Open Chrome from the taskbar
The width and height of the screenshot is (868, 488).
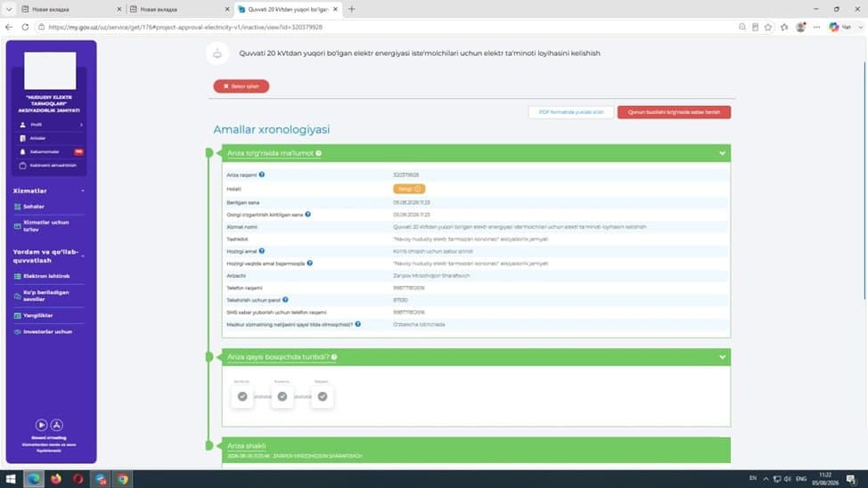(123, 479)
